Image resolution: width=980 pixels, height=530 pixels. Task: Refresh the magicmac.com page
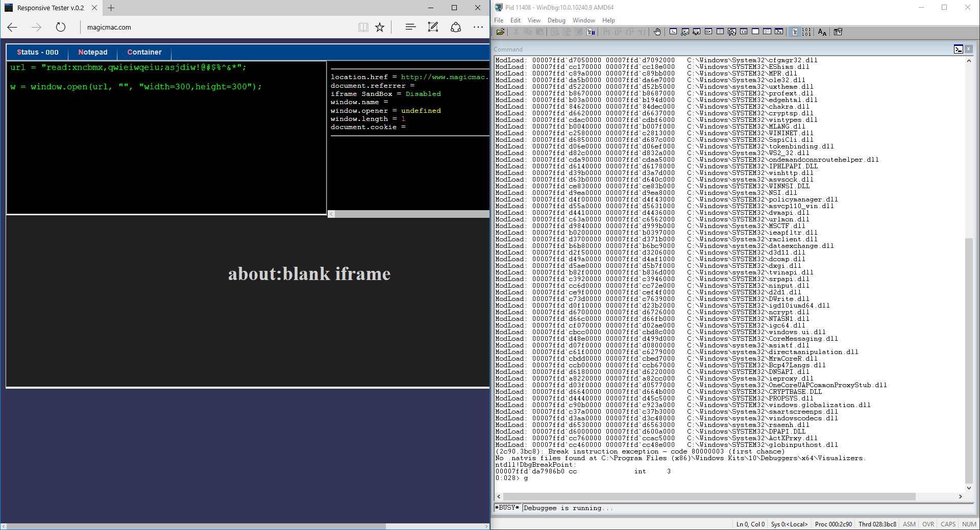tap(61, 27)
